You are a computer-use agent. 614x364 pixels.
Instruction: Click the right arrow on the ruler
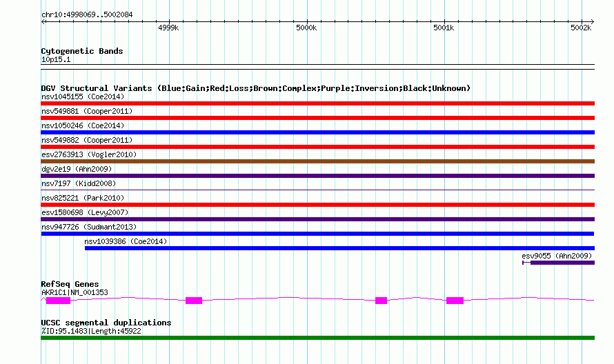click(592, 22)
